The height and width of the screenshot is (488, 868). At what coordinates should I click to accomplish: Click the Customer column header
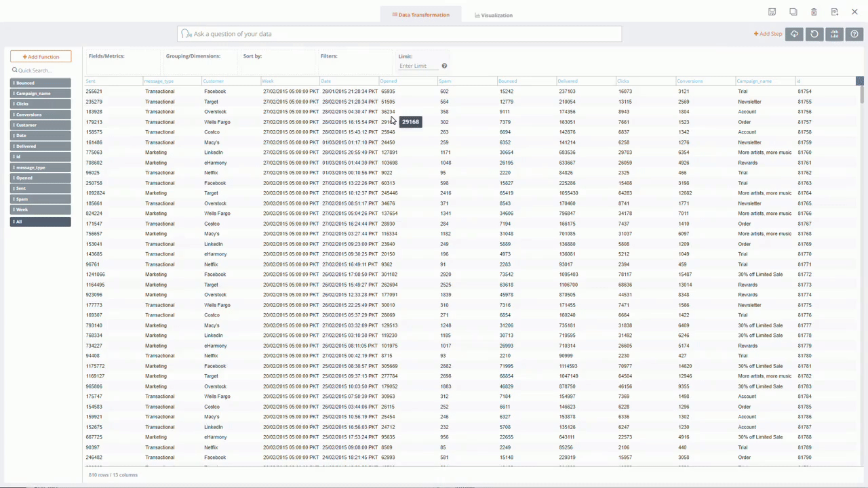tap(214, 81)
